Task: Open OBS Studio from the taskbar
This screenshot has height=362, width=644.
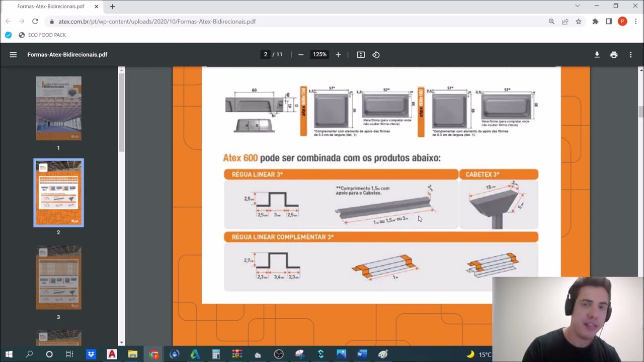Action: coord(279,354)
